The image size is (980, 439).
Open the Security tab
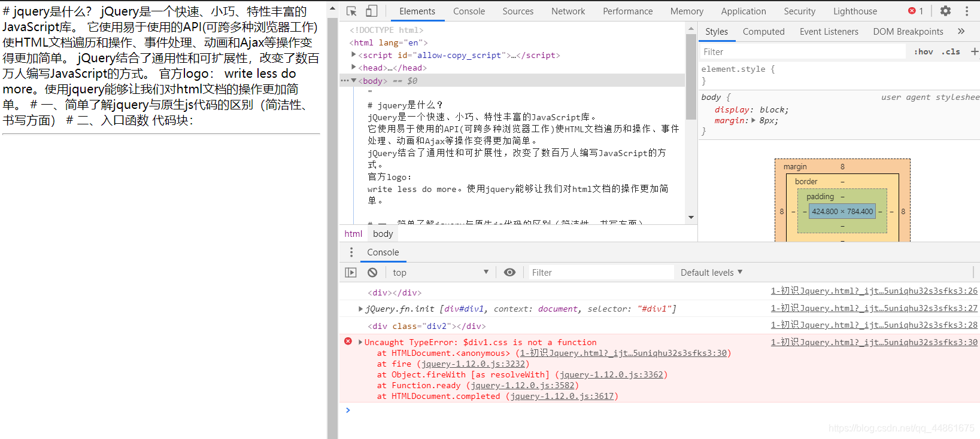point(800,11)
